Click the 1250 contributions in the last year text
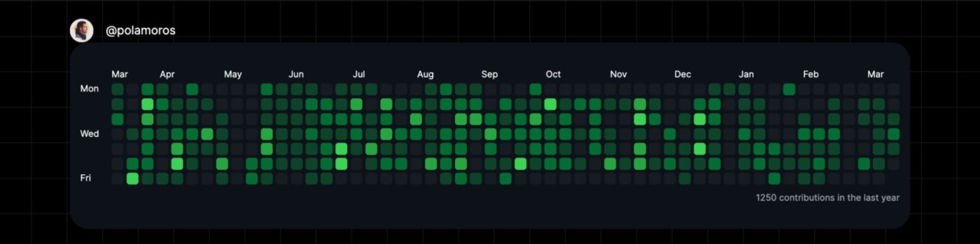The width and height of the screenshot is (980, 244). pos(827,198)
